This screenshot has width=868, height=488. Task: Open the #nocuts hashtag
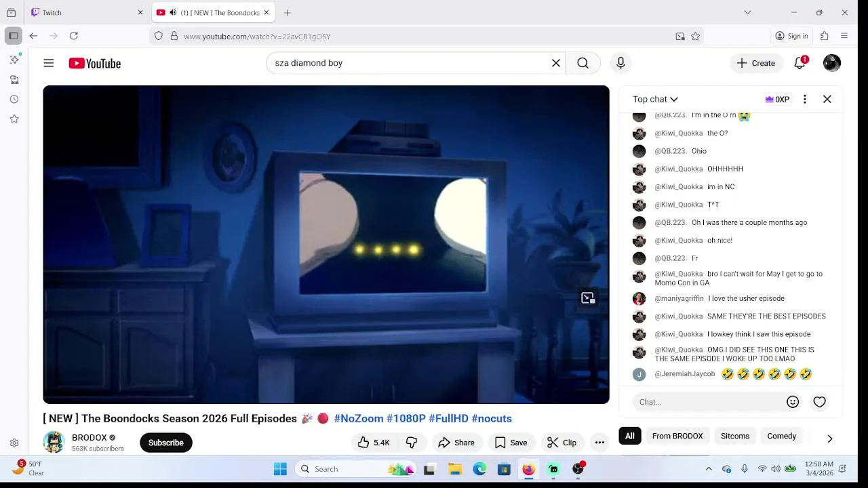(x=492, y=418)
